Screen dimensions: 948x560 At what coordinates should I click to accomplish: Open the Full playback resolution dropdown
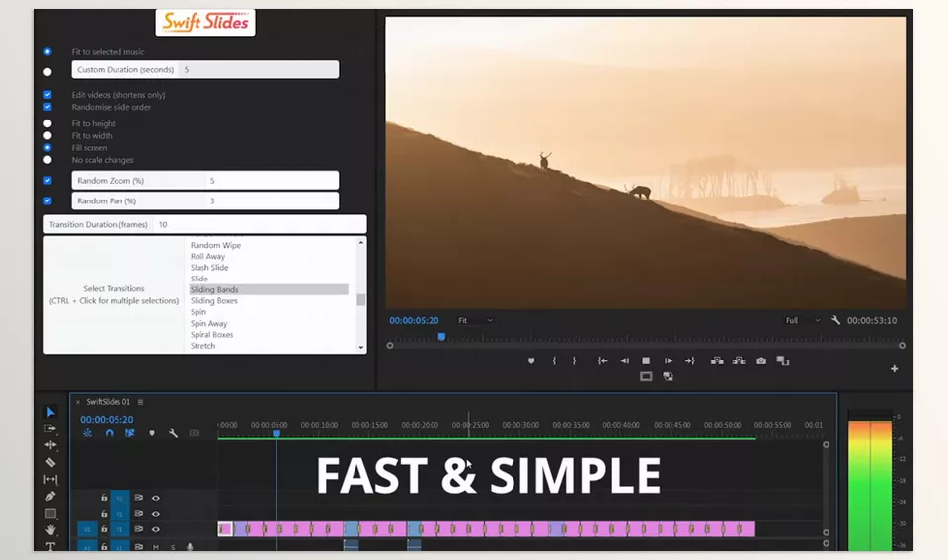coord(803,320)
